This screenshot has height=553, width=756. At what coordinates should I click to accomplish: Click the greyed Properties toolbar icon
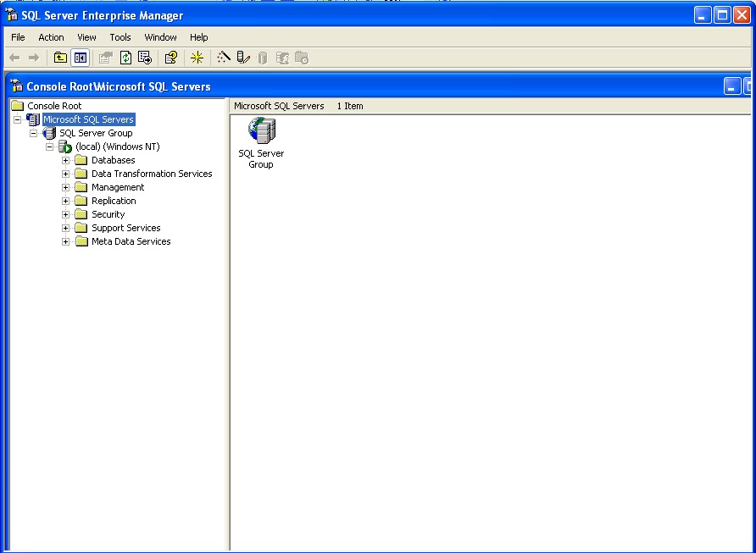tap(106, 58)
